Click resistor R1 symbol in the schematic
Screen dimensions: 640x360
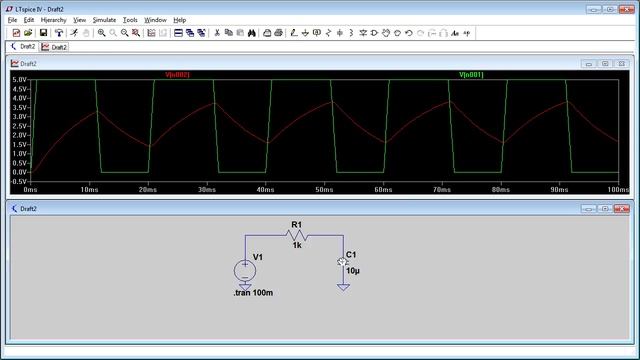point(297,236)
